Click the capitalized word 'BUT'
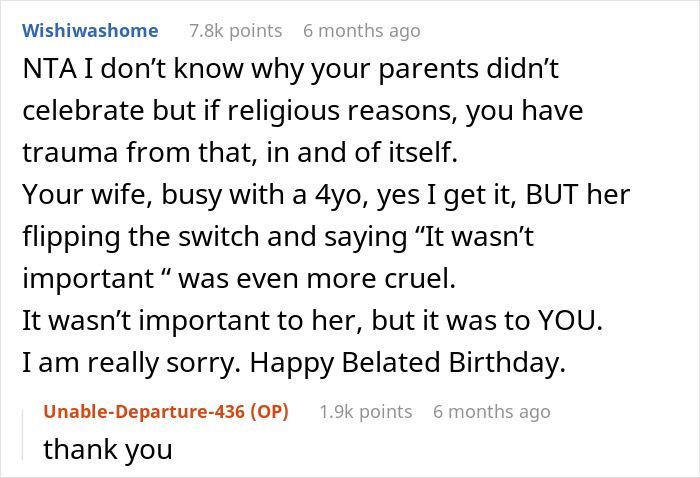This screenshot has width=700, height=478. (x=494, y=198)
